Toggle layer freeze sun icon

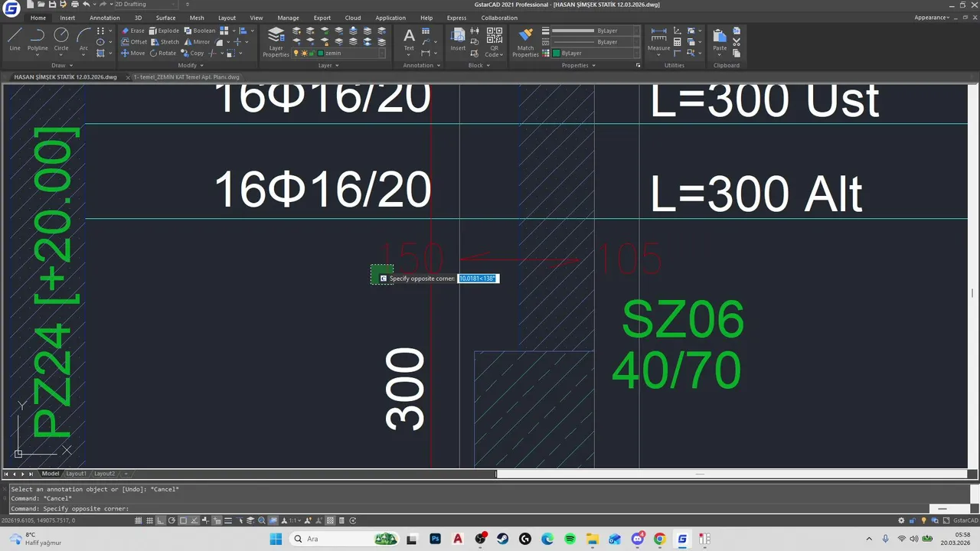304,54
